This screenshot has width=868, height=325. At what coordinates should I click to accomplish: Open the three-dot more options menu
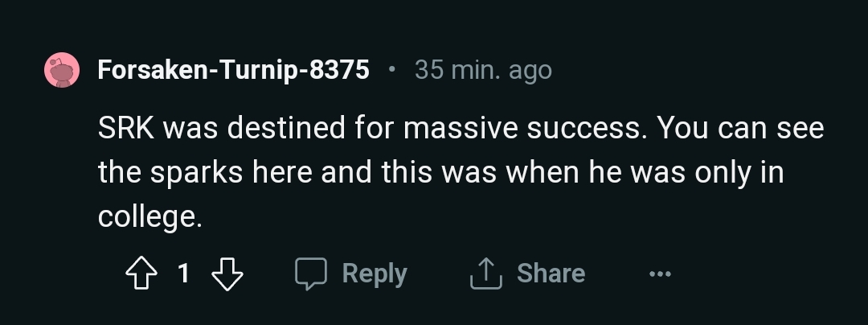(660, 274)
